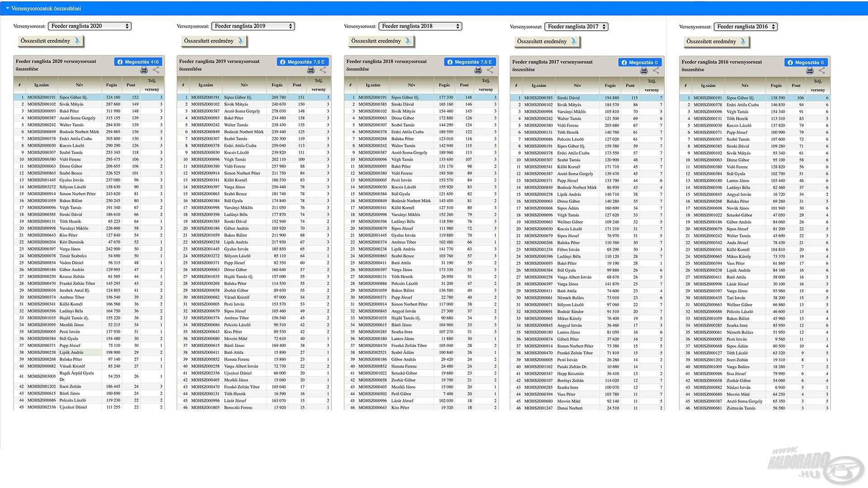Select Pataki Zoltán Dr. row in 2017 table
The width and height of the screenshot is (868, 488).
(587, 367)
